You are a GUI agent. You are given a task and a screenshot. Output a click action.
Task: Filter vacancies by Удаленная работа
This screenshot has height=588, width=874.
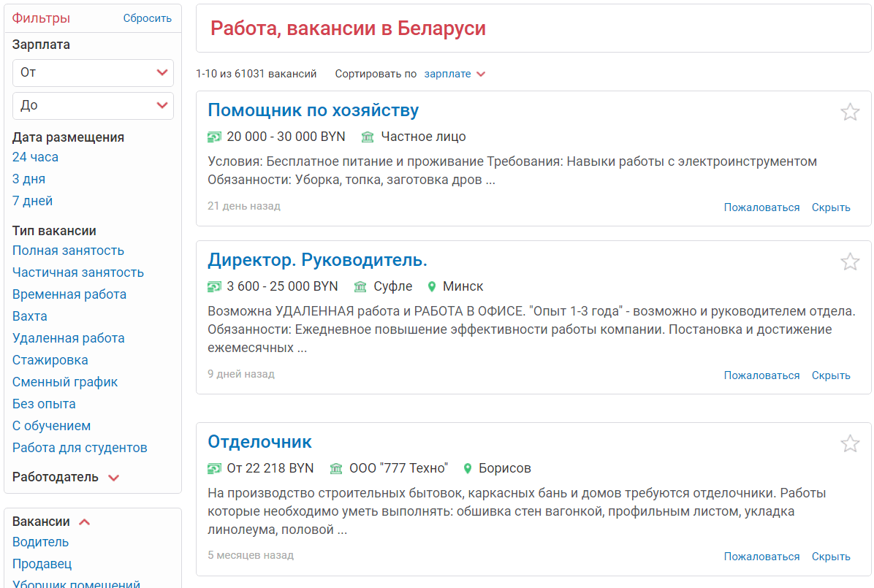(69, 338)
